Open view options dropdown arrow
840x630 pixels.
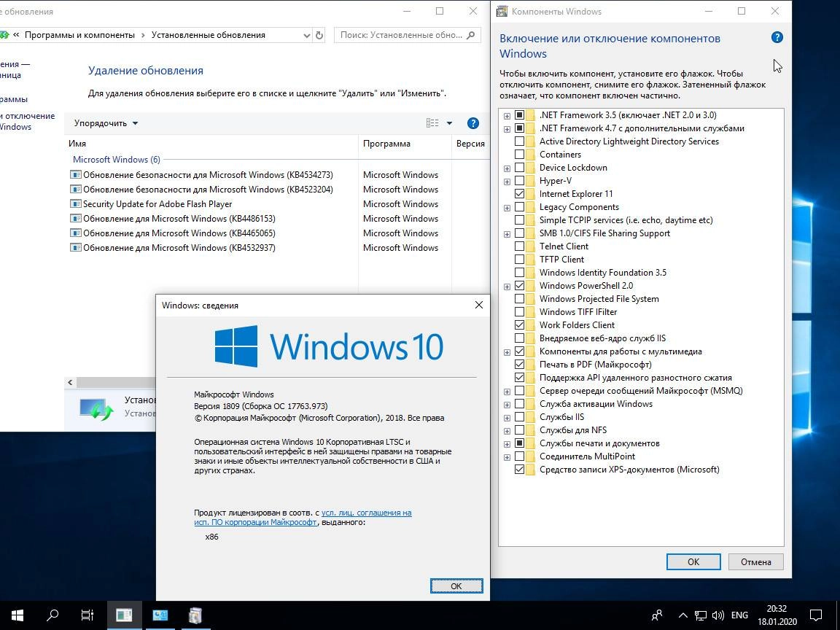pos(449,123)
